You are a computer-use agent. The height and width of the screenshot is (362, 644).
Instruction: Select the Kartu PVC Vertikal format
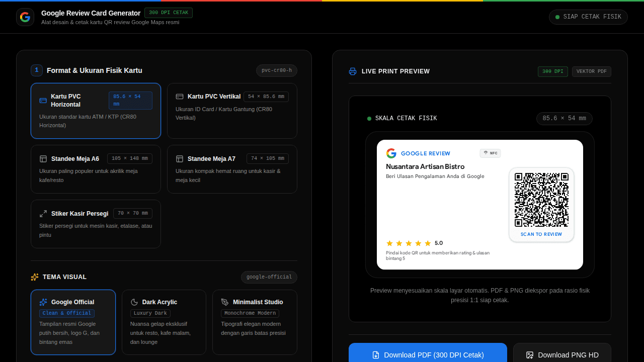[x=232, y=111]
